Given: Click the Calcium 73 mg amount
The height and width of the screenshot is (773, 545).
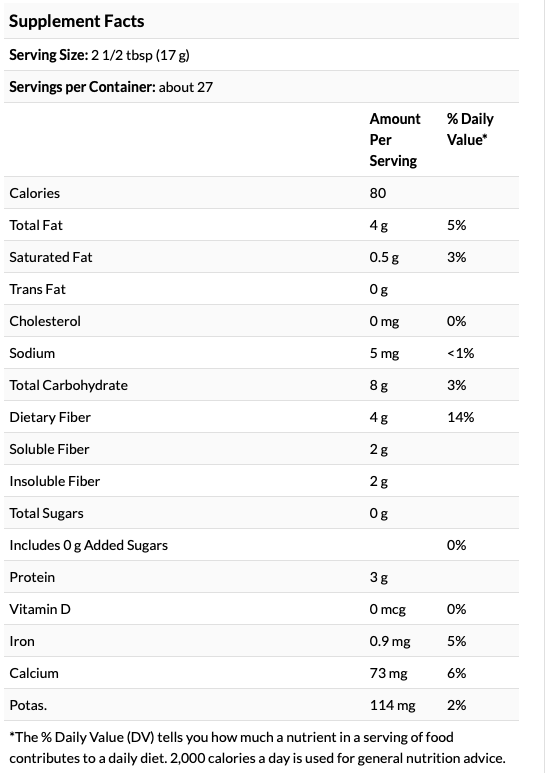Looking at the screenshot, I should click(x=389, y=673).
